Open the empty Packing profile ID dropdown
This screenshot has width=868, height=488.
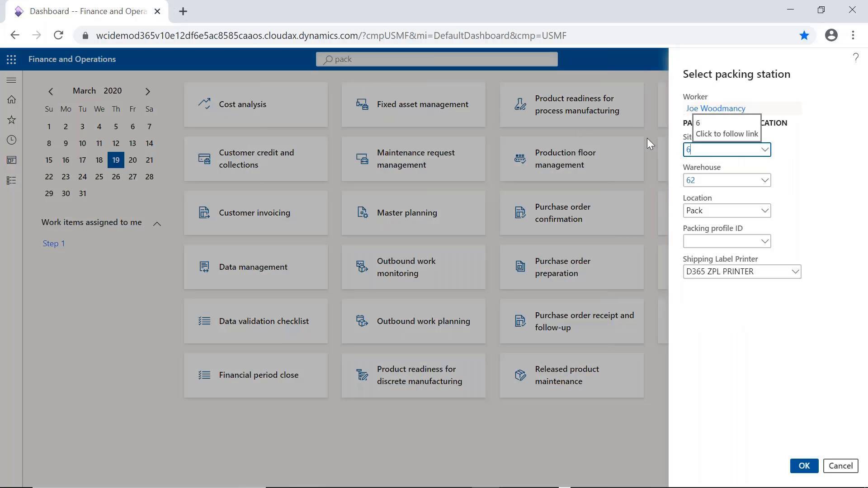[x=764, y=241]
